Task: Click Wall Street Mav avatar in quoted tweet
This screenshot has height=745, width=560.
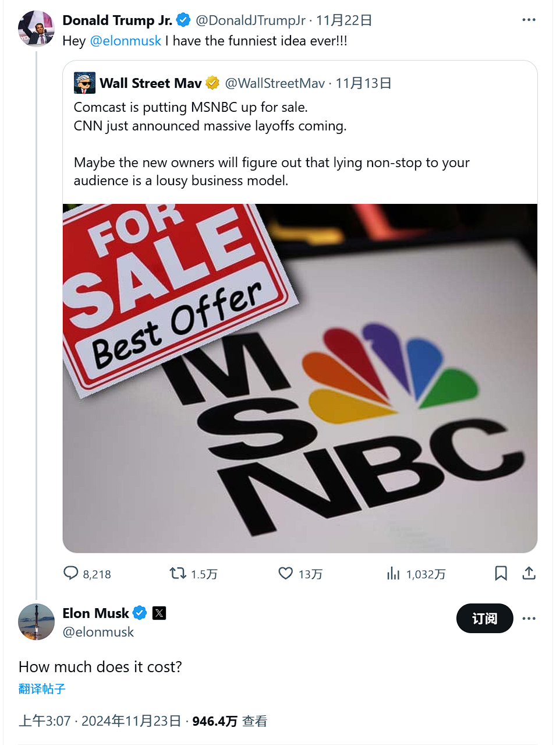Action: (x=84, y=83)
